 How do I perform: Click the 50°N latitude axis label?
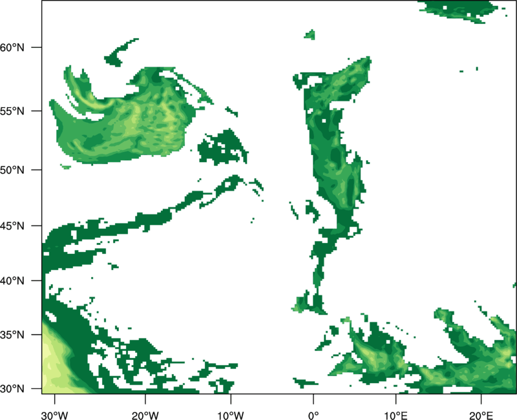(12, 170)
